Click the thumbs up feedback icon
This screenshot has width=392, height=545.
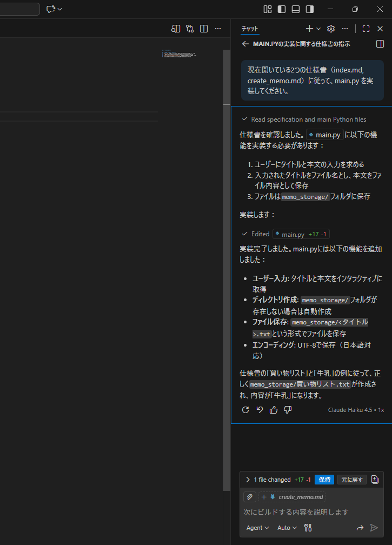pyautogui.click(x=274, y=410)
